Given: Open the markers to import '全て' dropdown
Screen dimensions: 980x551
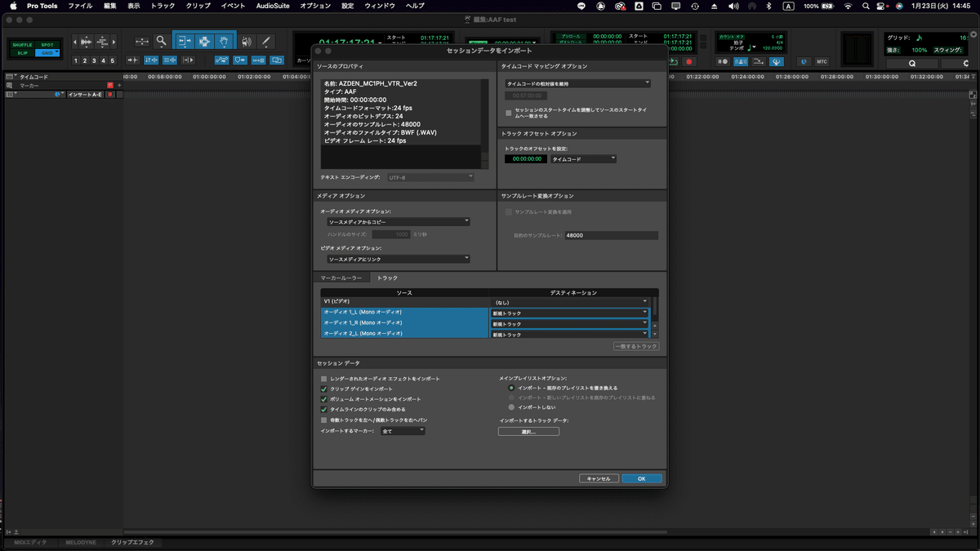Looking at the screenshot, I should tap(403, 430).
